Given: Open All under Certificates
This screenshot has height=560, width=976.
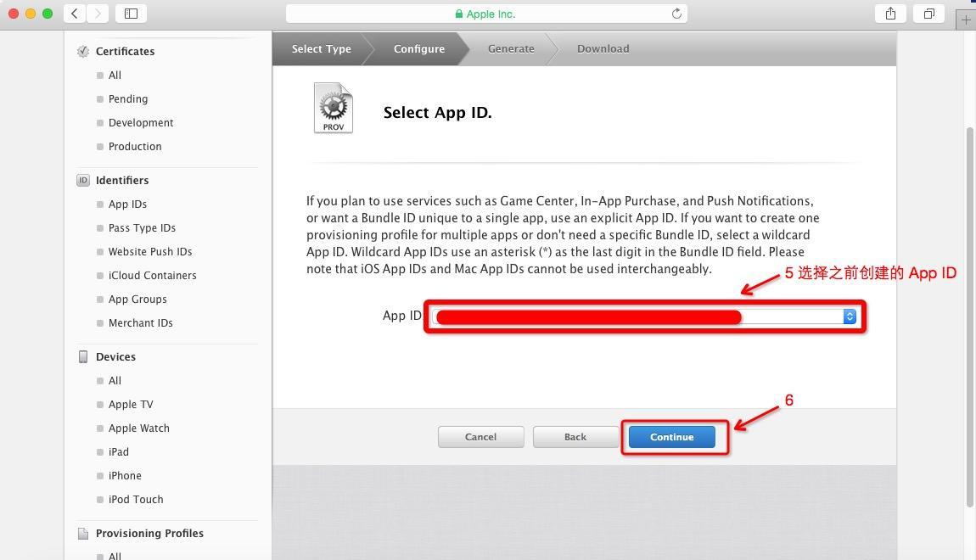Looking at the screenshot, I should click(x=115, y=76).
